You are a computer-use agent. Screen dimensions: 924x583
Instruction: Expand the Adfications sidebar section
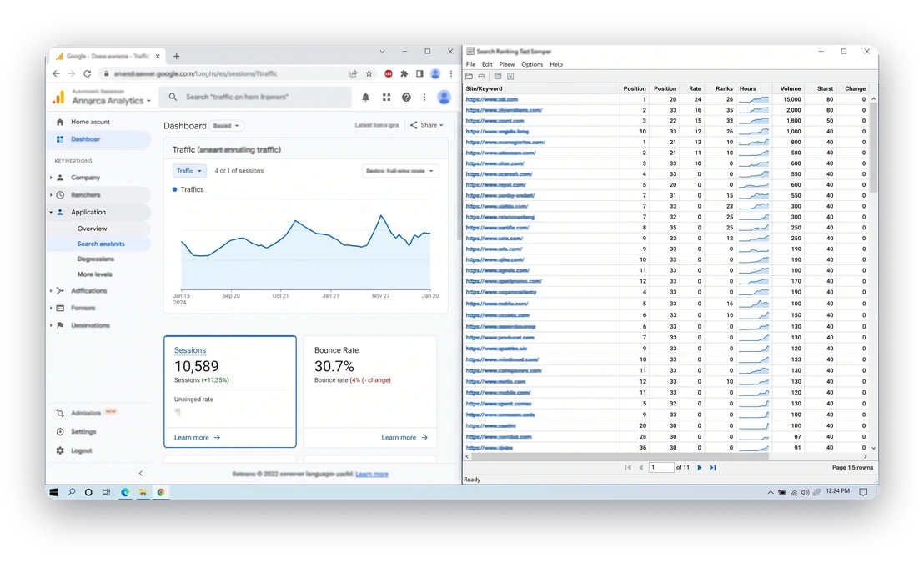tap(51, 290)
